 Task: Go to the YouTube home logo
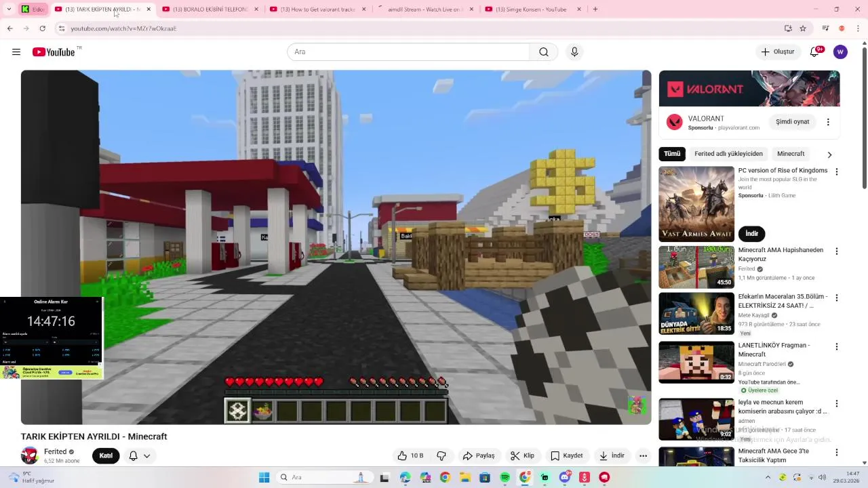point(54,52)
